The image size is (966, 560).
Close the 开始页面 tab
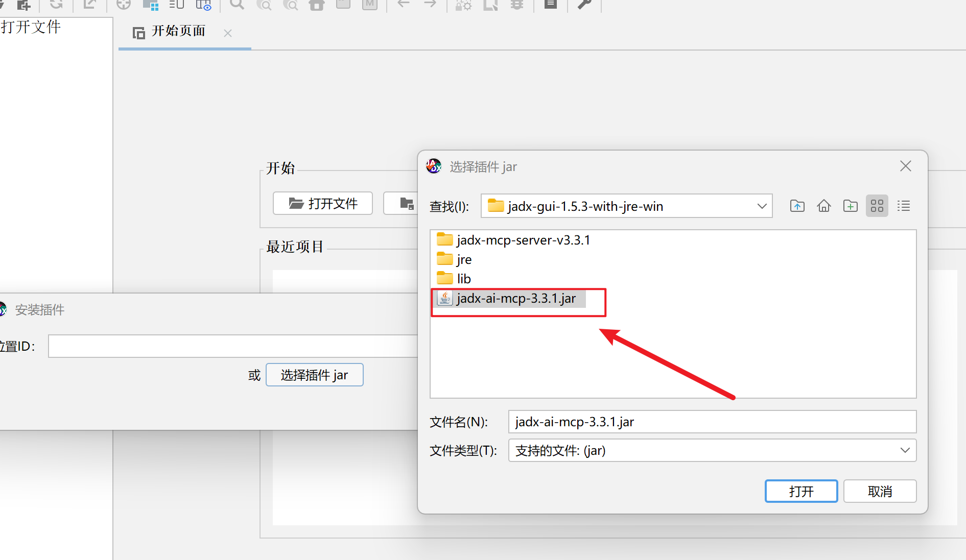click(x=228, y=33)
